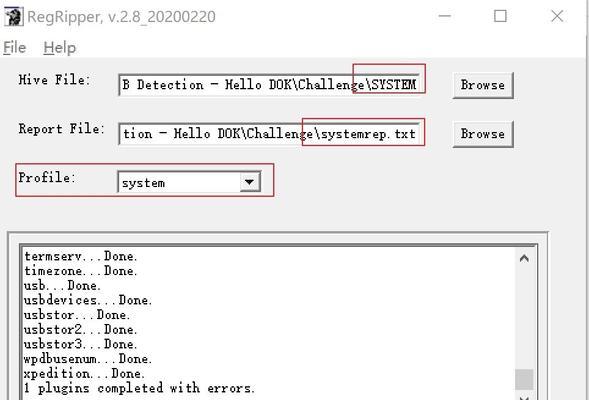589x400 pixels.
Task: Click the output log scrollbar up arrow
Action: (524, 258)
